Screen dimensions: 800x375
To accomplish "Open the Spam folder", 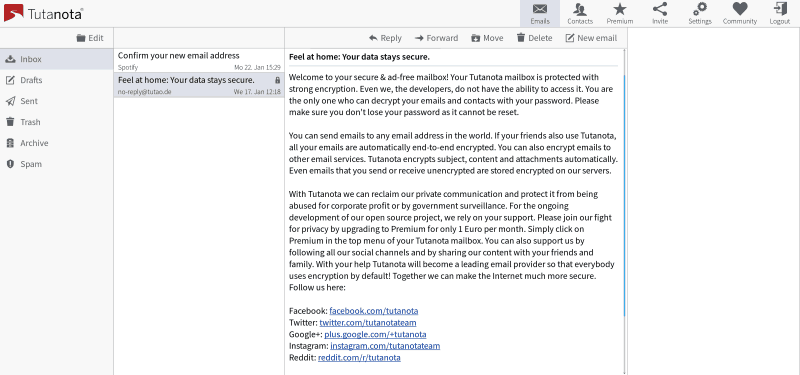I will [57, 164].
